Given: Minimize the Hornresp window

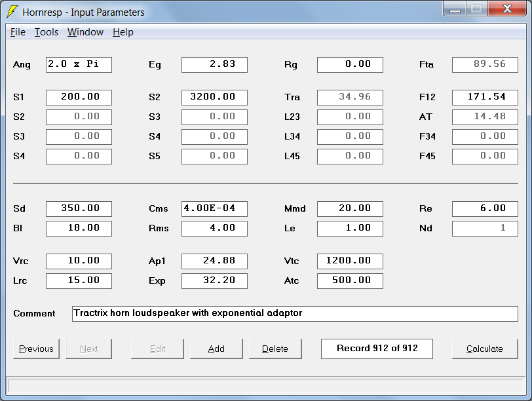Looking at the screenshot, I should tap(455, 9).
